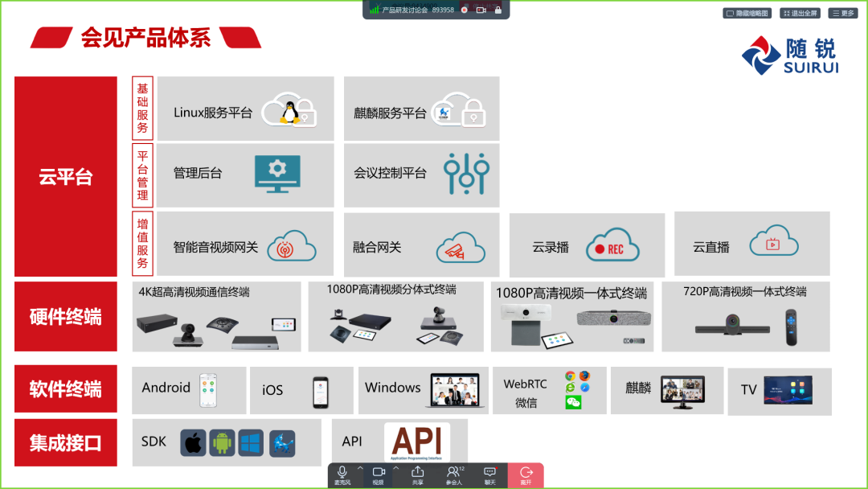Screen dimensions: 868x489
Task: Expand the video options arrow
Action: click(x=396, y=469)
